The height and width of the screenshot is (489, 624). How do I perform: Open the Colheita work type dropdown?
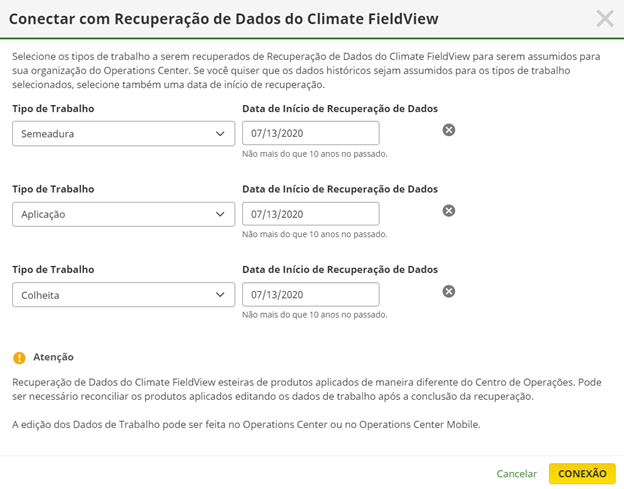point(123,295)
